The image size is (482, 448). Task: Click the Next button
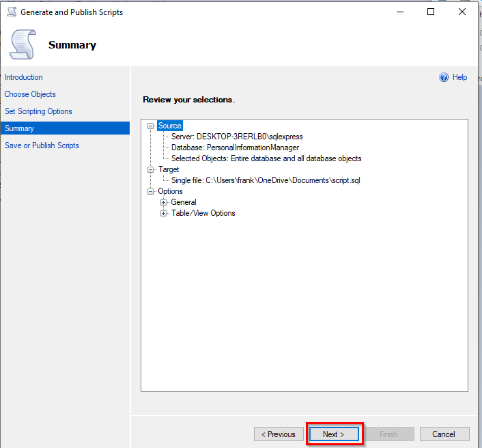pyautogui.click(x=334, y=434)
